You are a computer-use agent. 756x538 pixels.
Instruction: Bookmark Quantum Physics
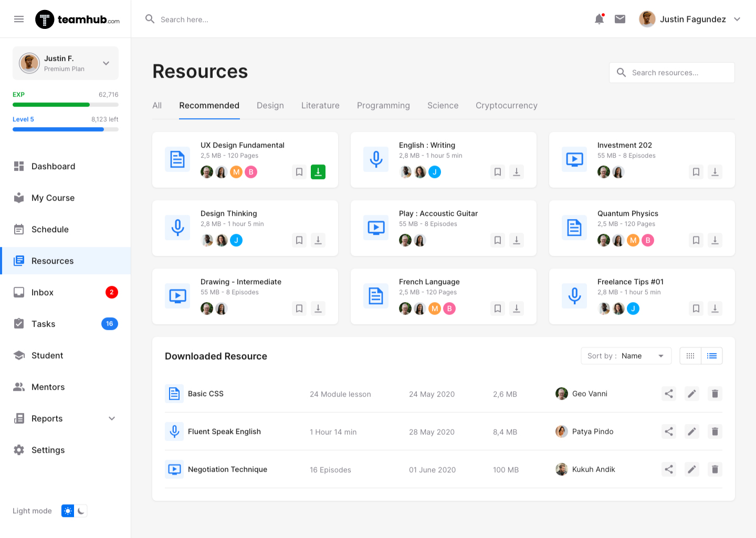(x=696, y=240)
